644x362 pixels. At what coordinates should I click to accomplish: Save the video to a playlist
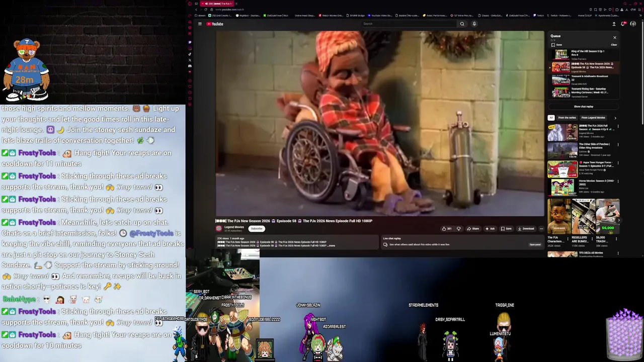(x=506, y=229)
